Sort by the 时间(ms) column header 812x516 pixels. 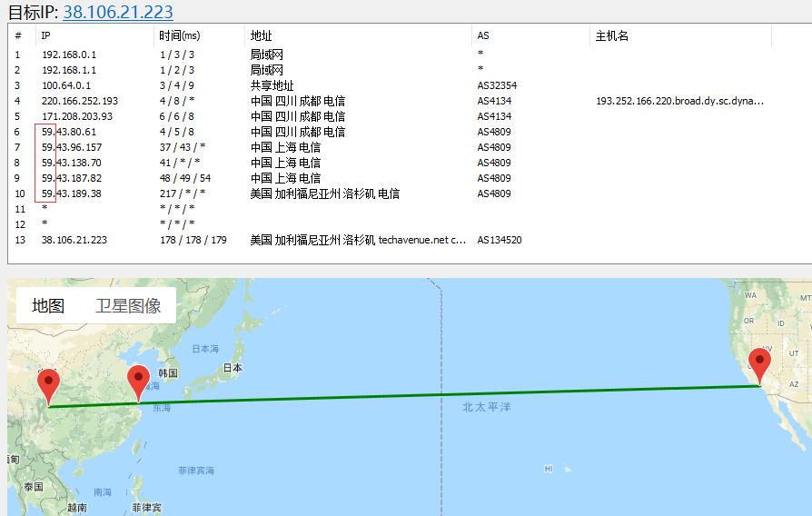click(179, 35)
